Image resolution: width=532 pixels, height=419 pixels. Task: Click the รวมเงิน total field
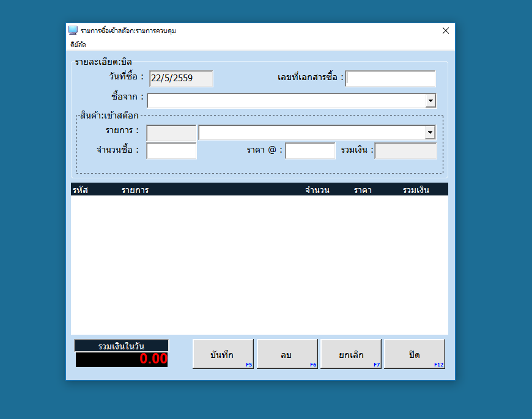[x=405, y=151]
